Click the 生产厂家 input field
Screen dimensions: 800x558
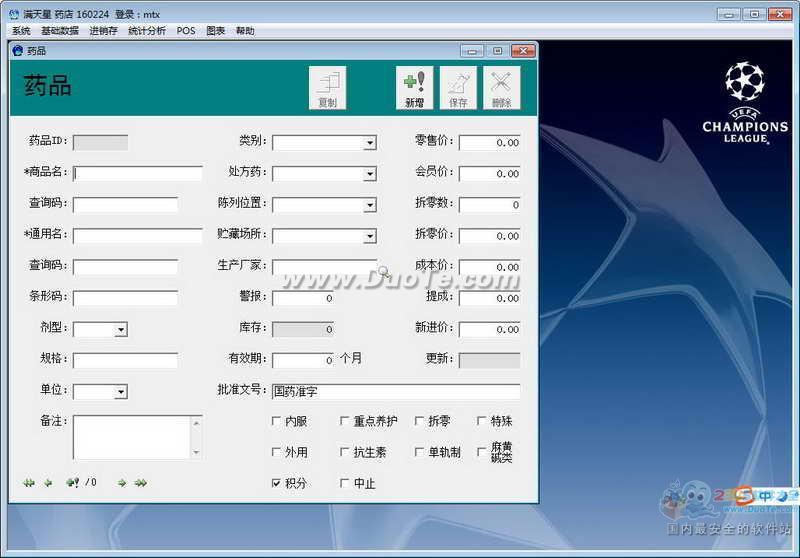pos(324,267)
